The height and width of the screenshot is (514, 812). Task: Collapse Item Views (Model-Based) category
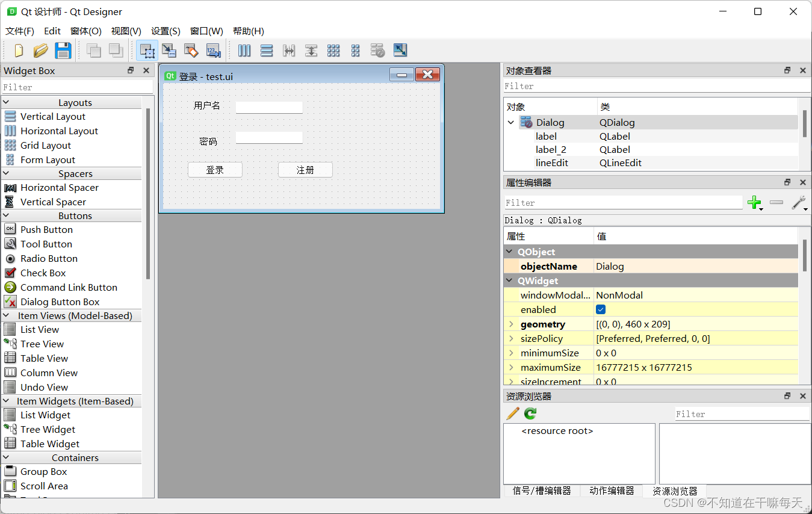7,315
